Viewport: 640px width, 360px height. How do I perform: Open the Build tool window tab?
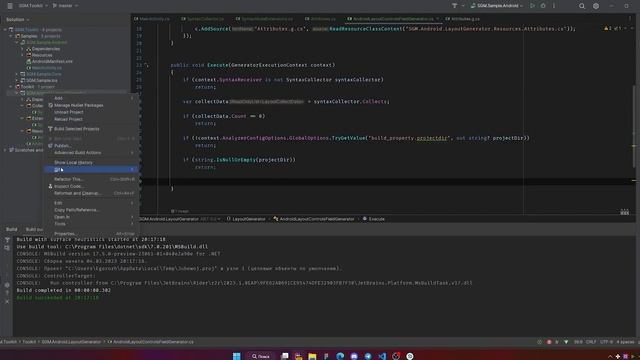click(x=11, y=229)
